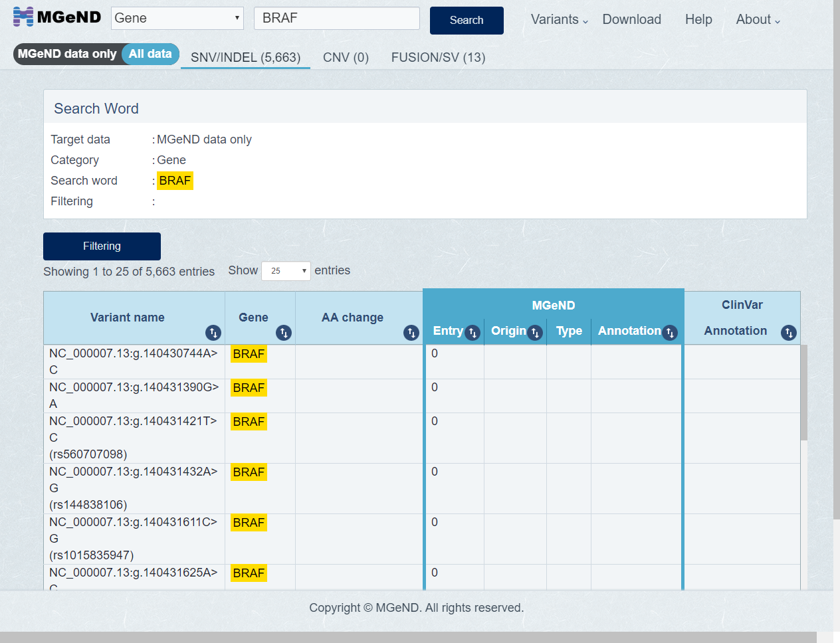Screen dimensions: 840x643
Task: Click the Search button
Action: coord(467,21)
